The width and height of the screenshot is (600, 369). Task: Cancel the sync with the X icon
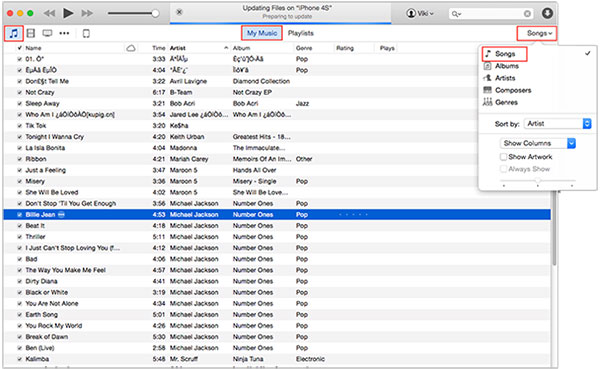(179, 12)
